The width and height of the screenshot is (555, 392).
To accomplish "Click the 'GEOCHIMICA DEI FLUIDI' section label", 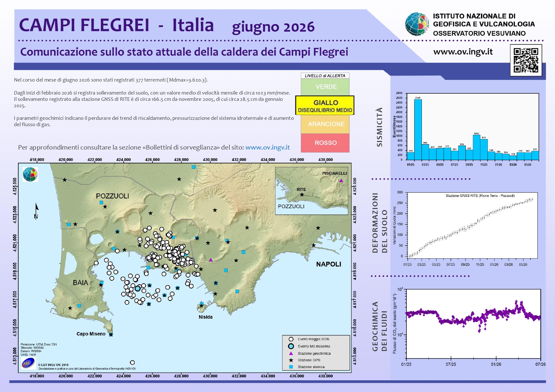I will [x=379, y=326].
